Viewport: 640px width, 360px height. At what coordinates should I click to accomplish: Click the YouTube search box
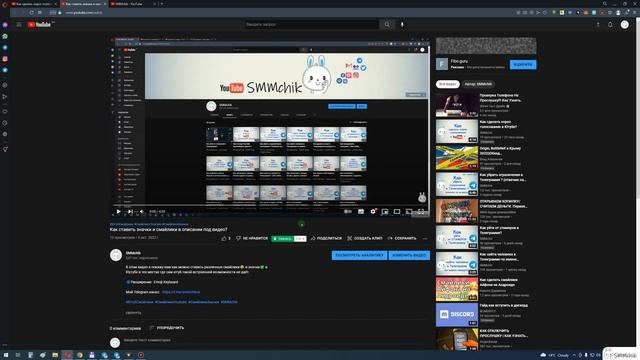[x=311, y=24]
